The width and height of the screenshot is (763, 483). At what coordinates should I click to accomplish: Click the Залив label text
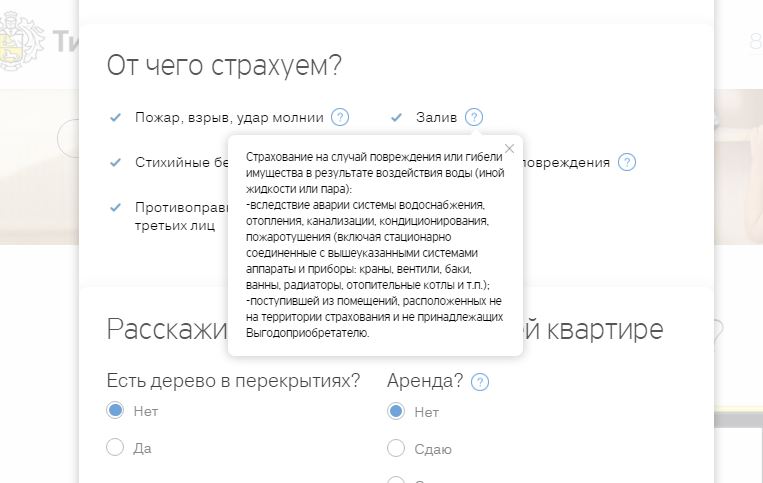[x=436, y=118]
